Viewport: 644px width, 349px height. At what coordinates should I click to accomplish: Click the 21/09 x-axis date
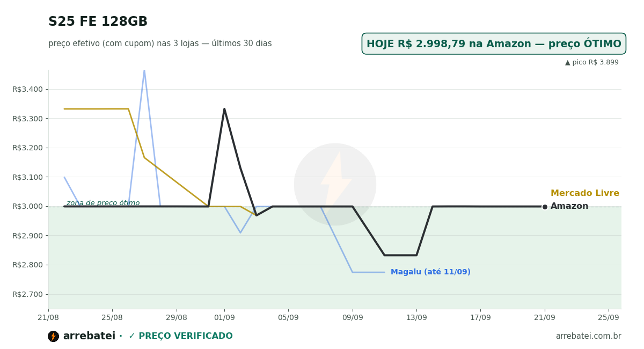(545, 317)
